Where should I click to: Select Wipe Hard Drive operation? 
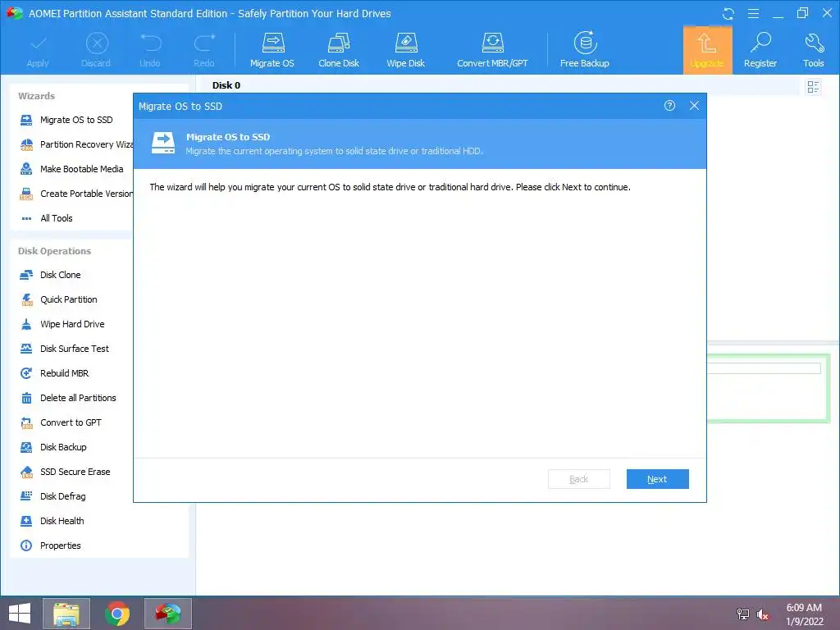pyautogui.click(x=62, y=324)
